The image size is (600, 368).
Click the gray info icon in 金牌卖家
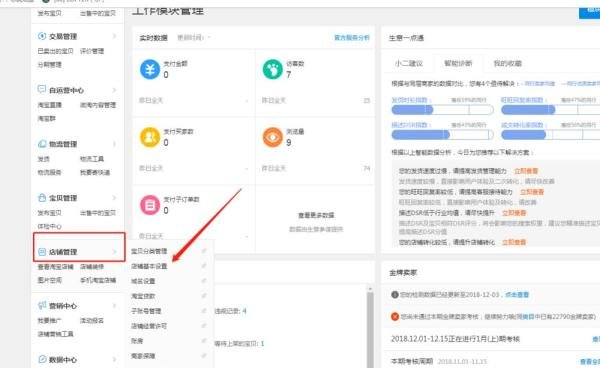(x=395, y=295)
